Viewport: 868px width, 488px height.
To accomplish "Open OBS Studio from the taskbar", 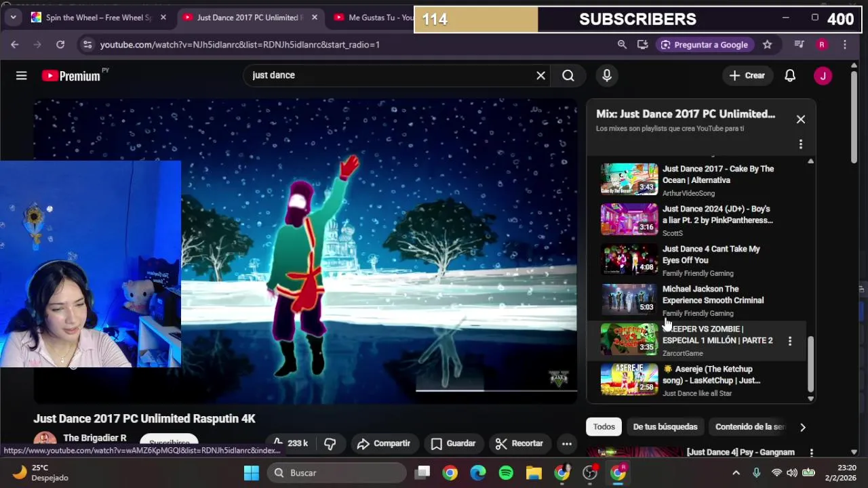I will click(x=590, y=473).
